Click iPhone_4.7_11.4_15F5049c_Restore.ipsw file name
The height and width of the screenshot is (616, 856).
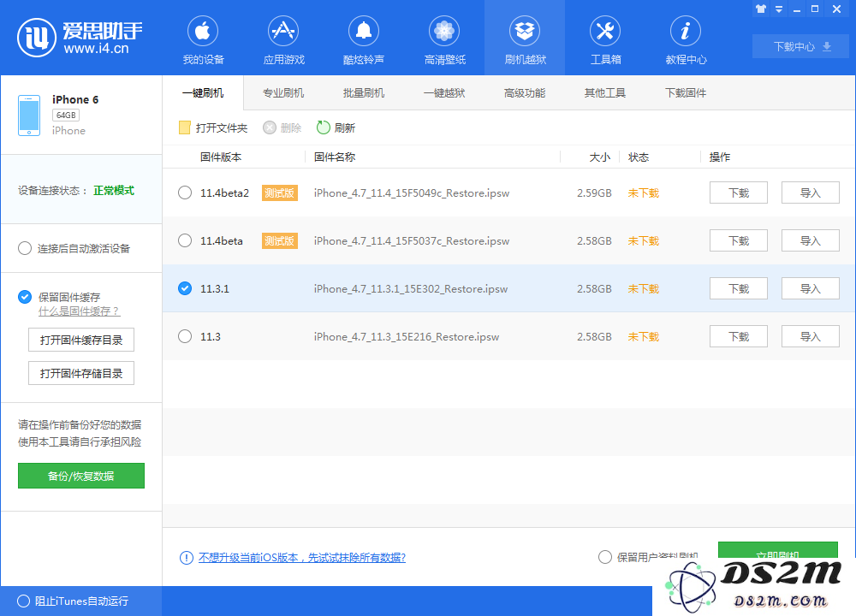click(x=412, y=192)
